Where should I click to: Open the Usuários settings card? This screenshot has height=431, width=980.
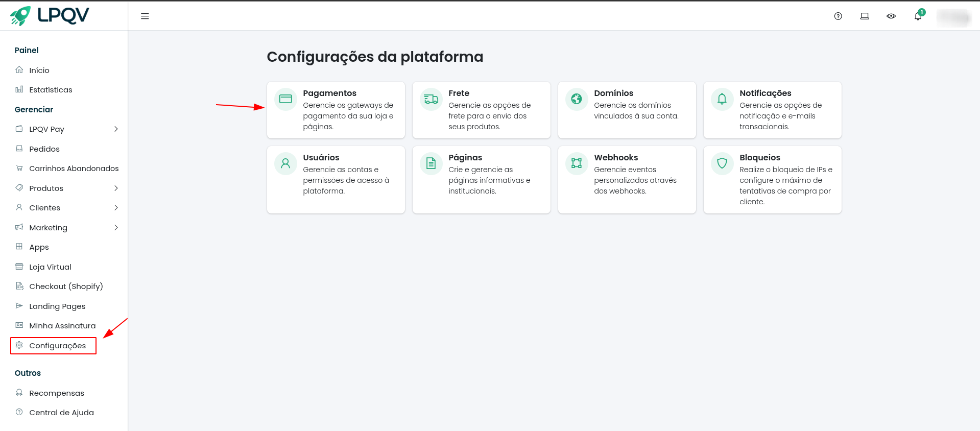(x=336, y=179)
